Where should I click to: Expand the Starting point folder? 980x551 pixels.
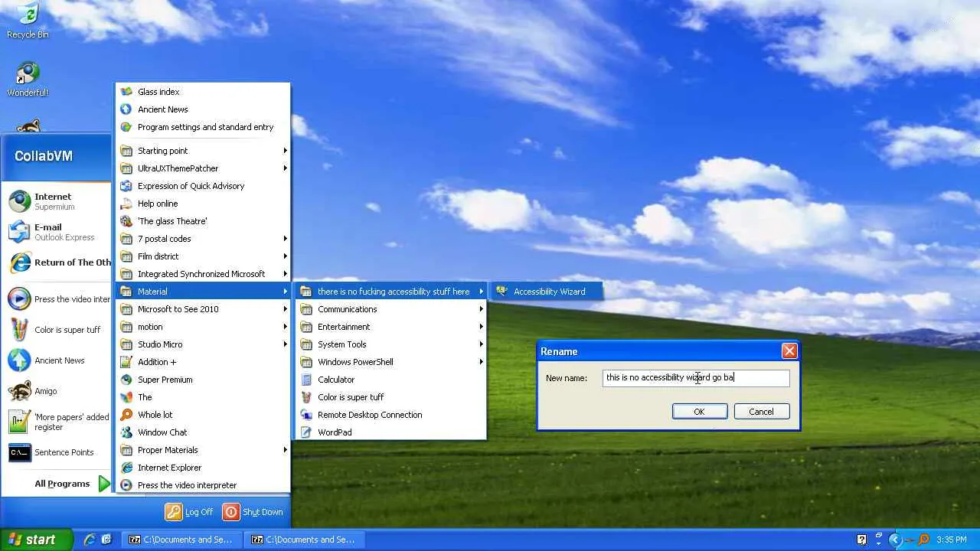pyautogui.click(x=203, y=151)
